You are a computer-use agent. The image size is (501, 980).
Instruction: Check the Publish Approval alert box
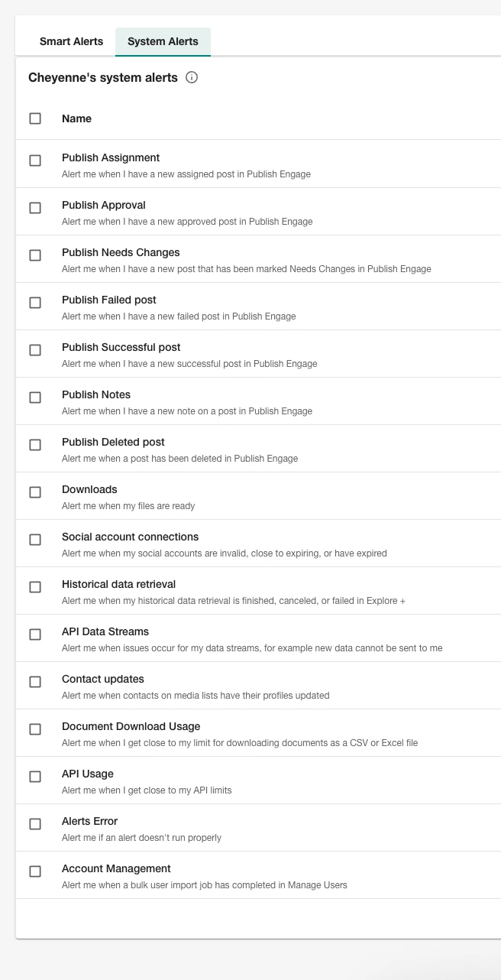35,208
